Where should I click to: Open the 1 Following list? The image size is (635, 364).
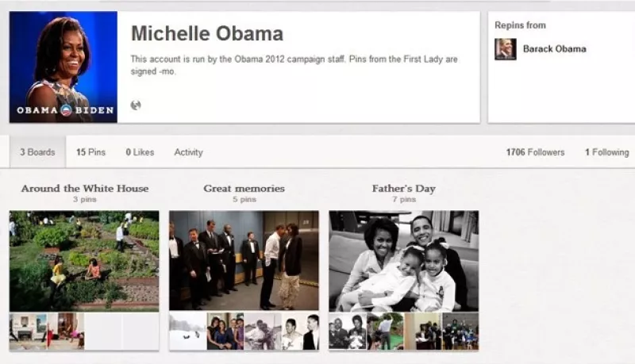pos(606,152)
